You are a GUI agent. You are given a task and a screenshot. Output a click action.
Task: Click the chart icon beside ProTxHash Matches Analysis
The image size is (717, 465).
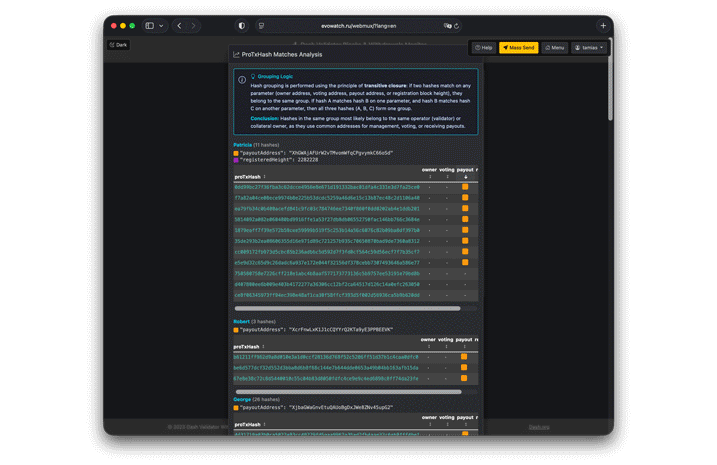[236, 54]
